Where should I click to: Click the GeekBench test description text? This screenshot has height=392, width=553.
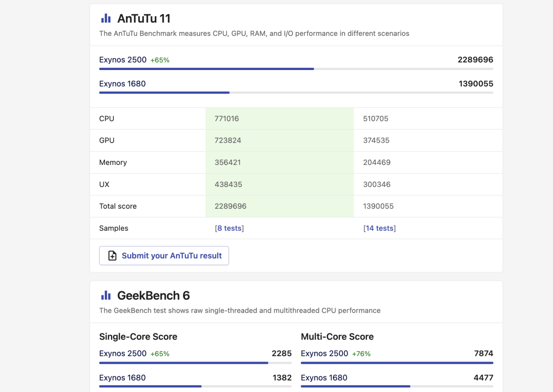[x=240, y=310]
